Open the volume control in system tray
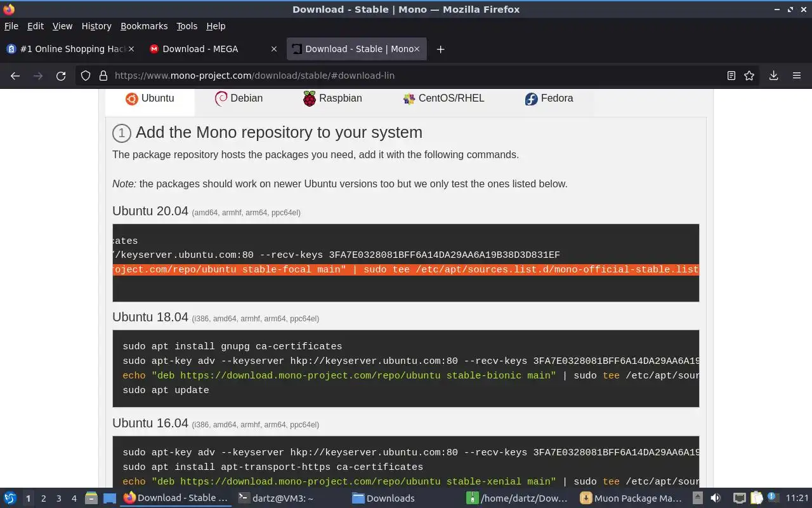 point(716,498)
